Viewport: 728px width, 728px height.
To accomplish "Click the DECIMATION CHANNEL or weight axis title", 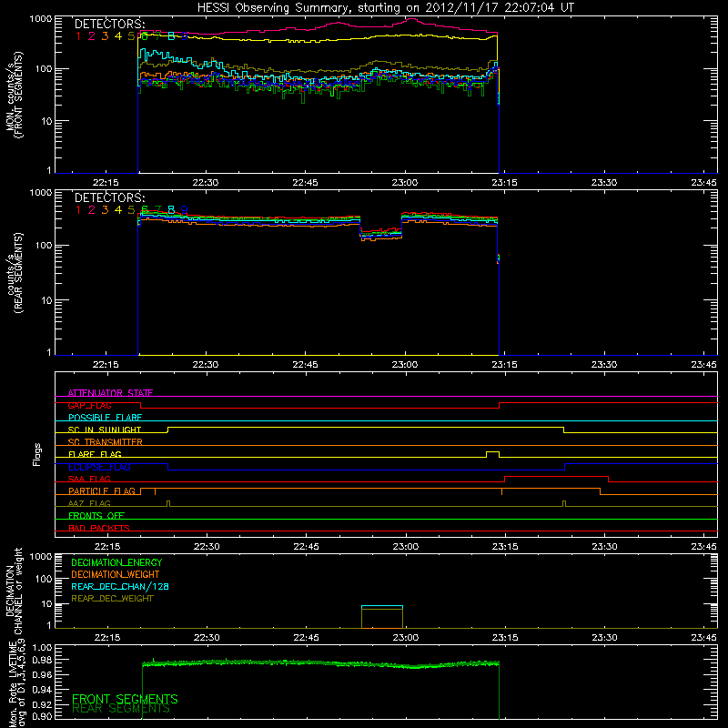I will point(15,591).
